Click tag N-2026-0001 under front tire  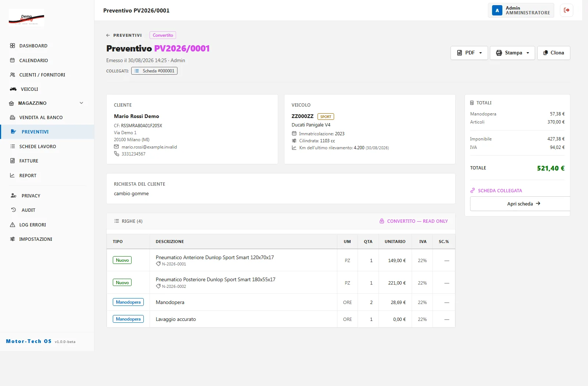tap(171, 264)
